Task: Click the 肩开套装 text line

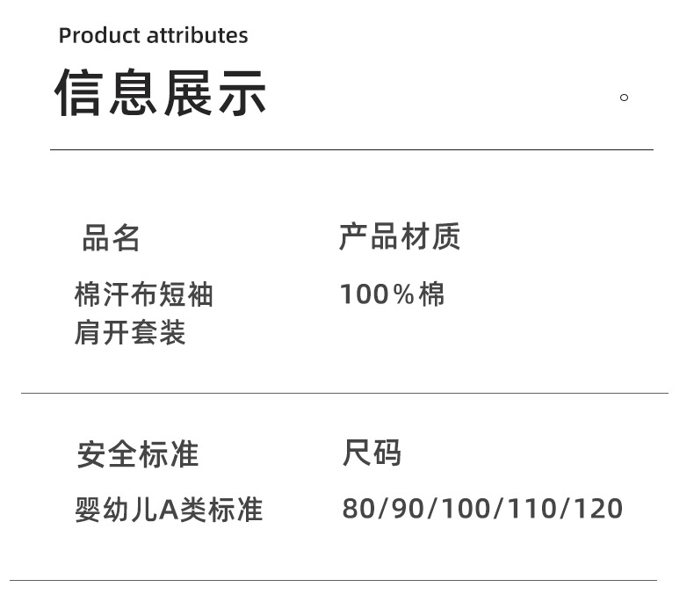Action: (x=130, y=333)
